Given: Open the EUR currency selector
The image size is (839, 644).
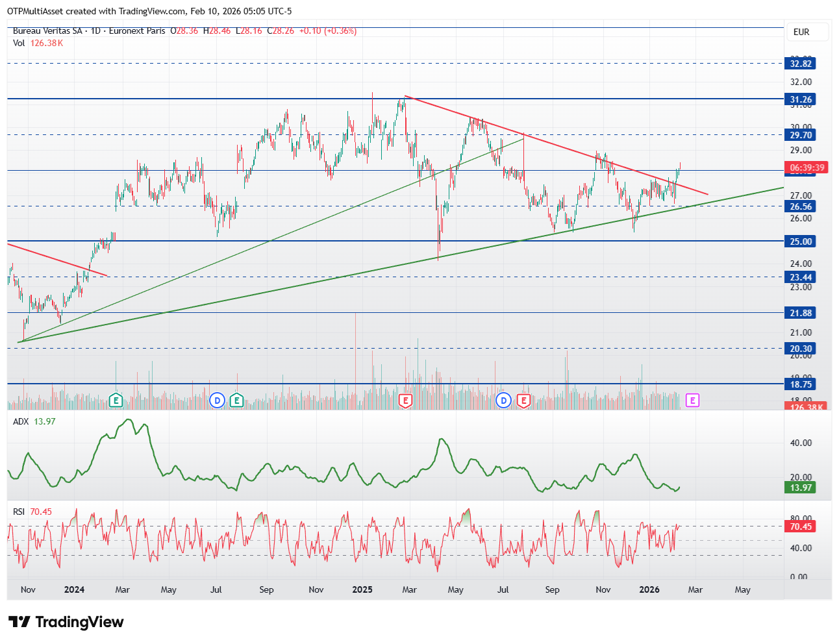Looking at the screenshot, I should (801, 32).
